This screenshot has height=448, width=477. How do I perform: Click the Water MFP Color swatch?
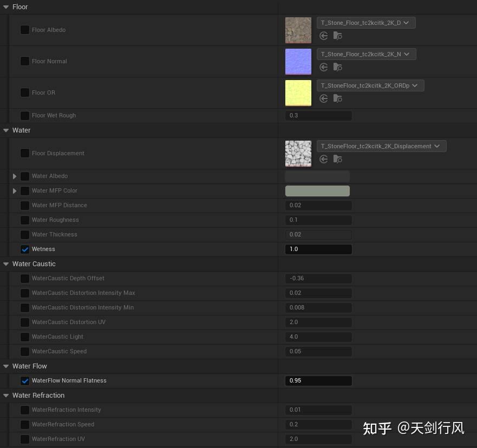[x=317, y=190]
